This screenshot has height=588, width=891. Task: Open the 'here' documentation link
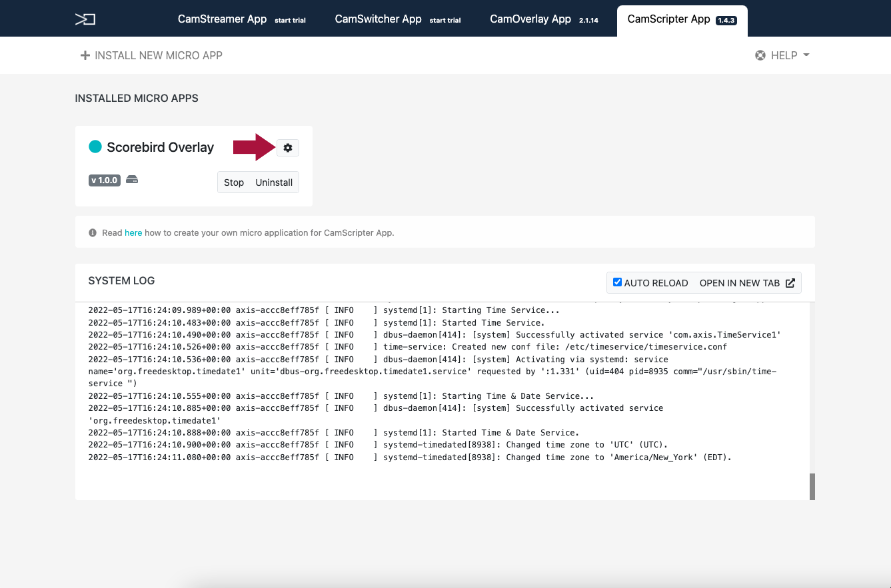pyautogui.click(x=133, y=233)
